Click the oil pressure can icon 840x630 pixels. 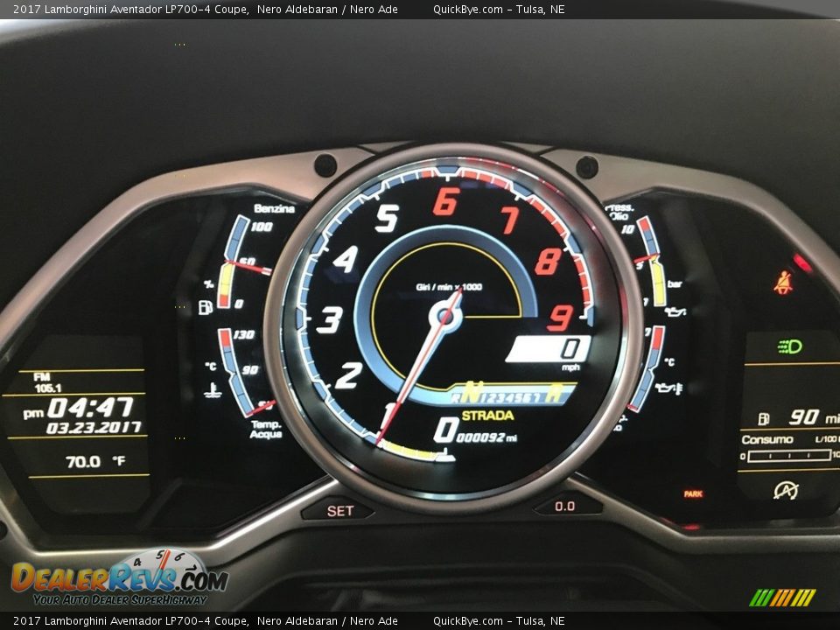(675, 311)
